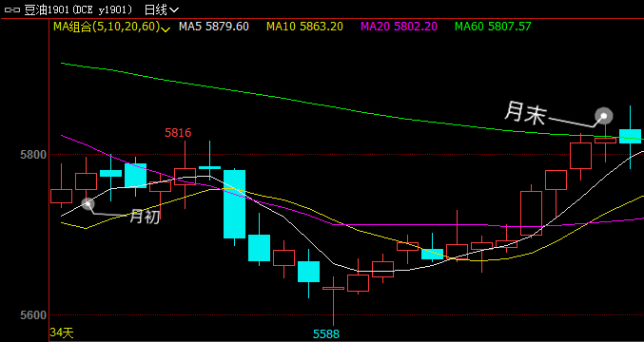Click the 5588 low price label
The height and width of the screenshot is (342, 644).
click(326, 334)
